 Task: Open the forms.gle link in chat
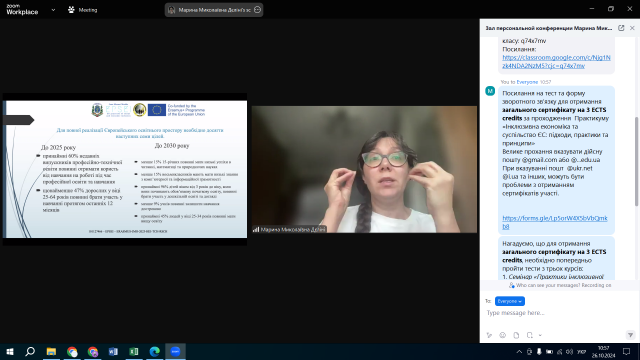coord(554,222)
